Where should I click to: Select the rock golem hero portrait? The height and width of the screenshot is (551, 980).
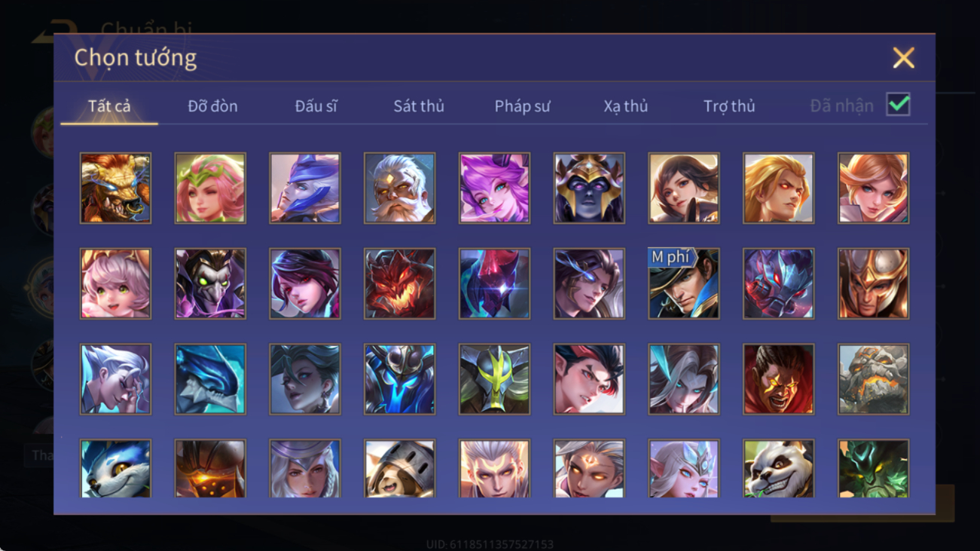click(873, 379)
